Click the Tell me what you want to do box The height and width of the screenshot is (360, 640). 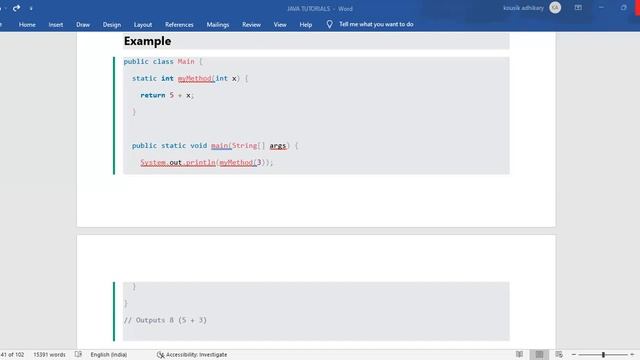(376, 24)
